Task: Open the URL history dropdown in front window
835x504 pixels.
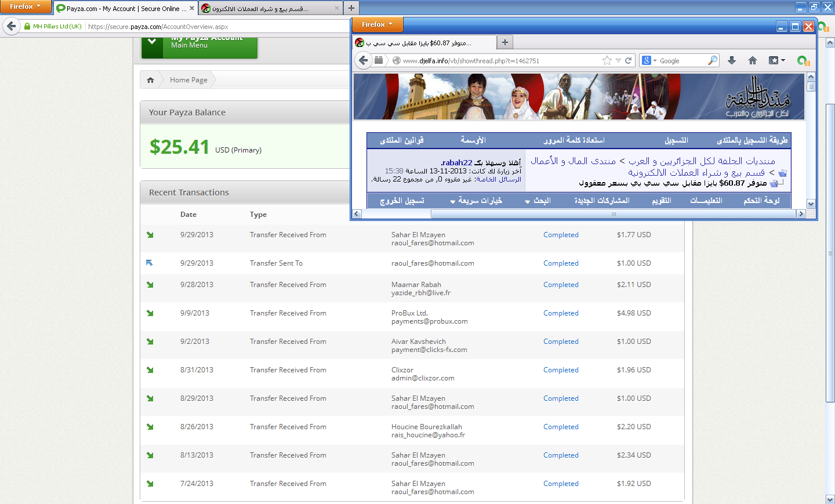Action: 618,60
